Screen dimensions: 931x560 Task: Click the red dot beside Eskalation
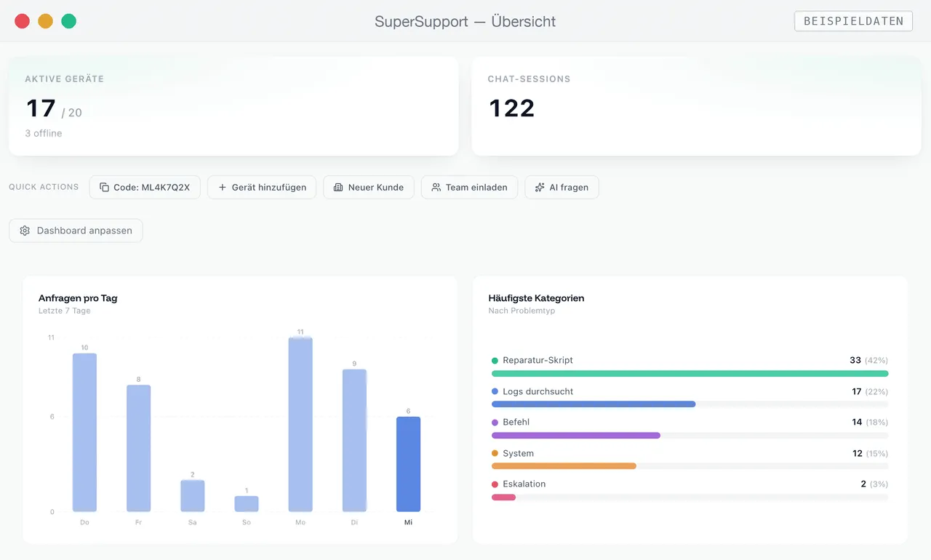click(x=495, y=484)
